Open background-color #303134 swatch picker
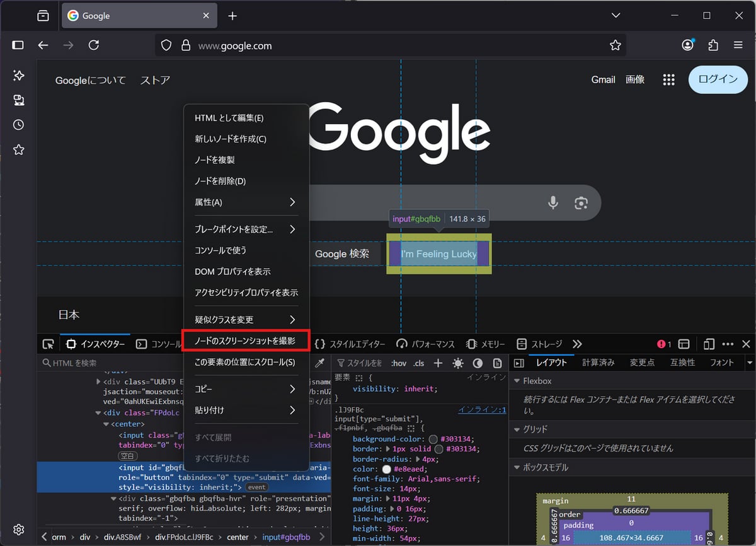The height and width of the screenshot is (546, 756). coord(433,439)
